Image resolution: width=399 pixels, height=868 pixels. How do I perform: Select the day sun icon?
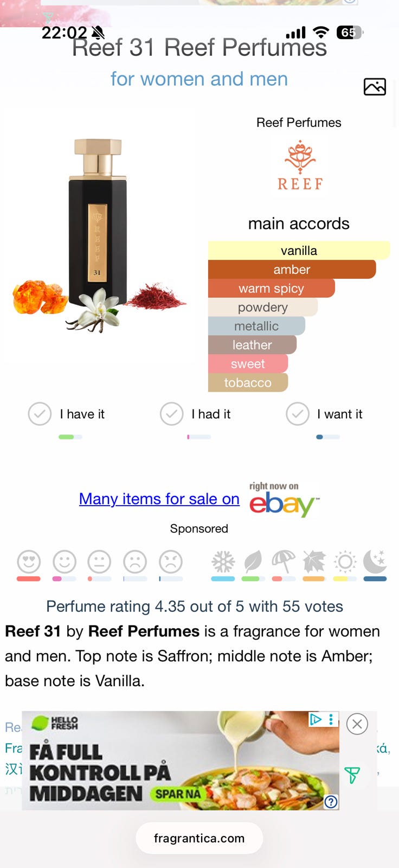coord(345,562)
